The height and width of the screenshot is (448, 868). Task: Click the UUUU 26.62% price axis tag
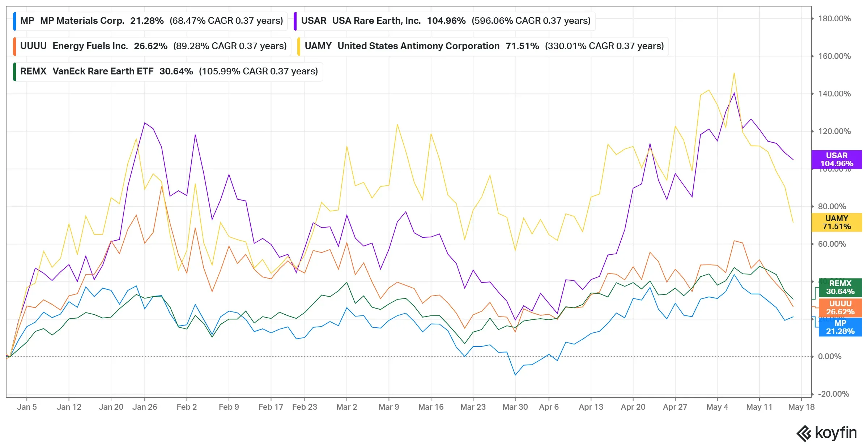point(840,307)
